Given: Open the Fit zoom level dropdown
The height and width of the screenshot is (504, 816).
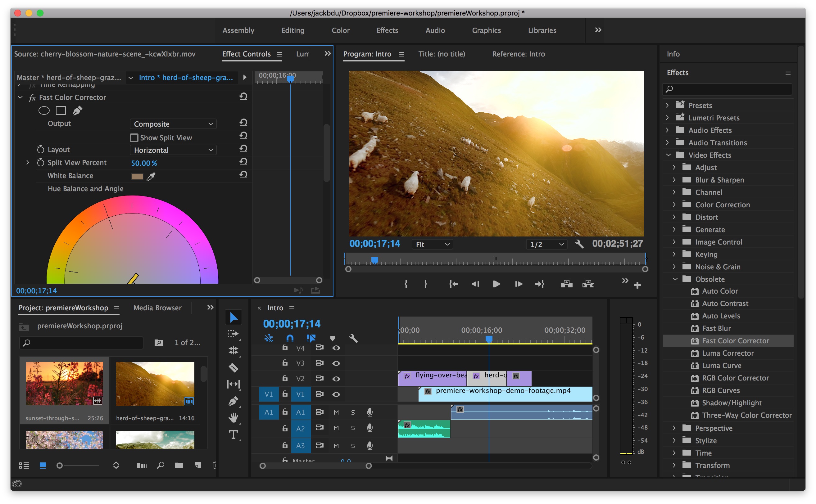Looking at the screenshot, I should tap(432, 244).
